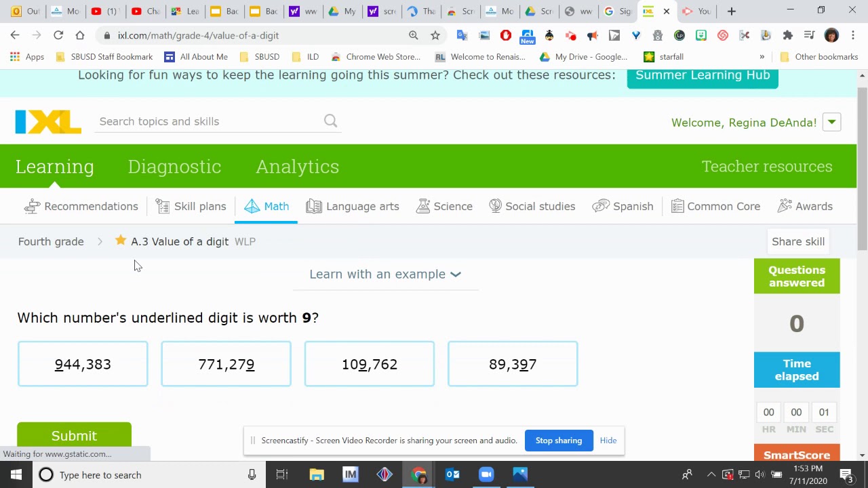Viewport: 868px width, 488px height.
Task: Open a new browser tab
Action: tap(731, 11)
